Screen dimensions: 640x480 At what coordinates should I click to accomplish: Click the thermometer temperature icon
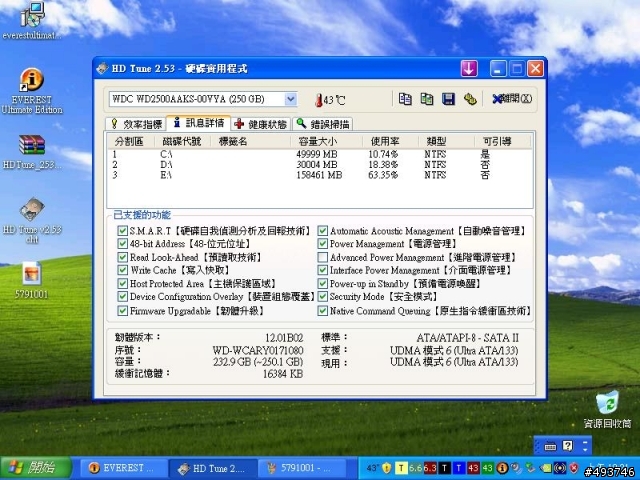(319, 100)
